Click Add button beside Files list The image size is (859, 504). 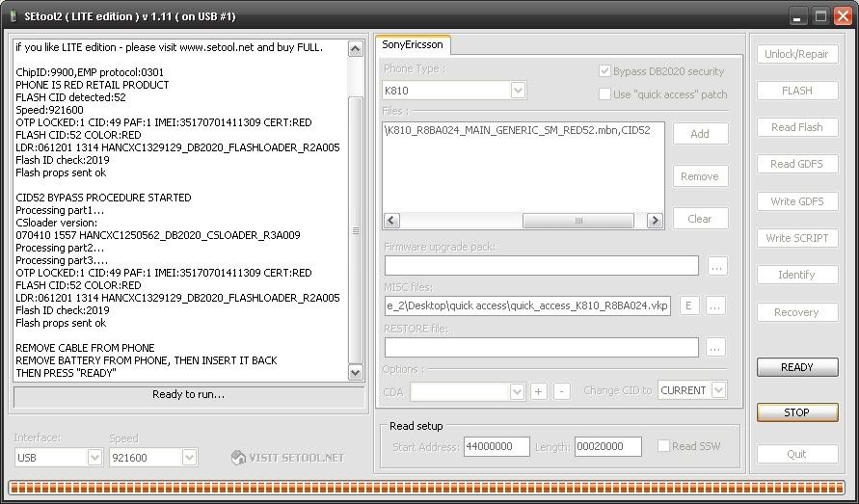(x=700, y=134)
